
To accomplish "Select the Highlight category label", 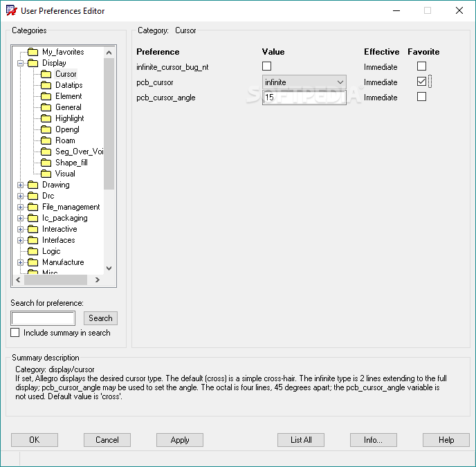I will pos(69,118).
